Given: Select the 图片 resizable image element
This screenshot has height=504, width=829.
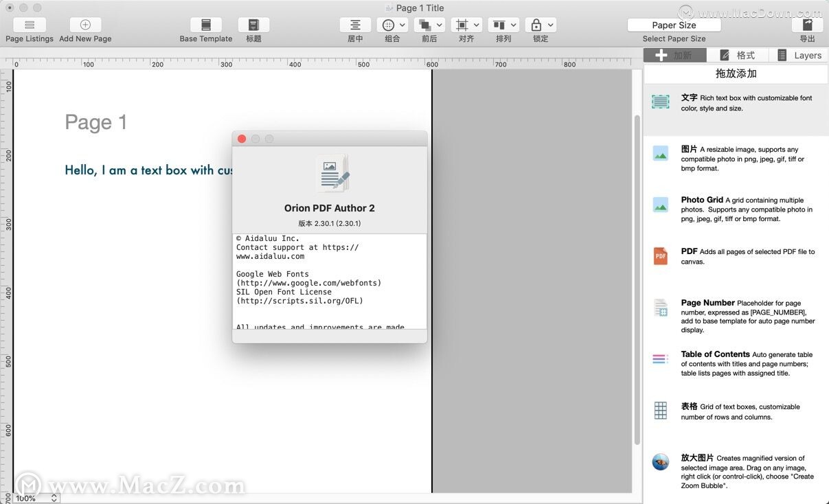Looking at the screenshot, I should [x=736, y=159].
